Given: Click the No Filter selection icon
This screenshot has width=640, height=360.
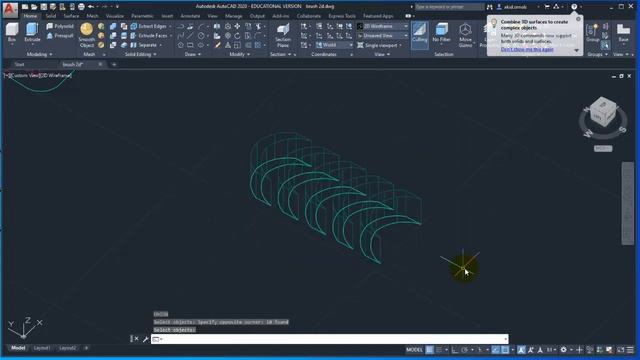Looking at the screenshot, I should pyautogui.click(x=441, y=33).
